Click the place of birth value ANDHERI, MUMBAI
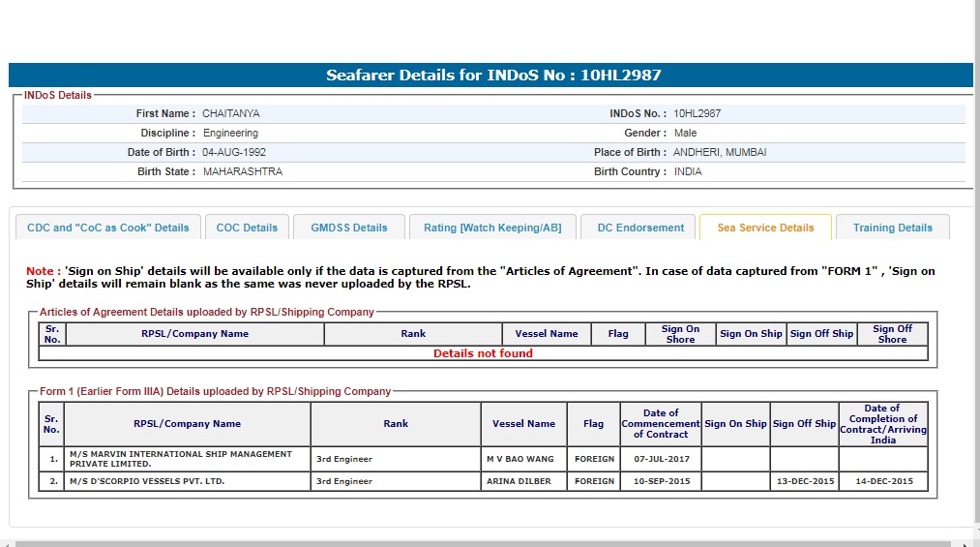 pyautogui.click(x=720, y=152)
